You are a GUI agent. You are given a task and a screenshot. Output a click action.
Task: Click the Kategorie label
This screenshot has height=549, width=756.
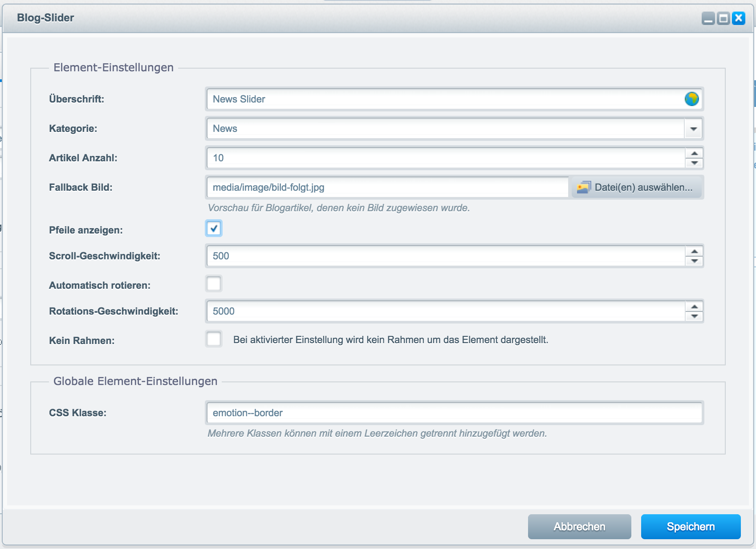pyautogui.click(x=73, y=129)
